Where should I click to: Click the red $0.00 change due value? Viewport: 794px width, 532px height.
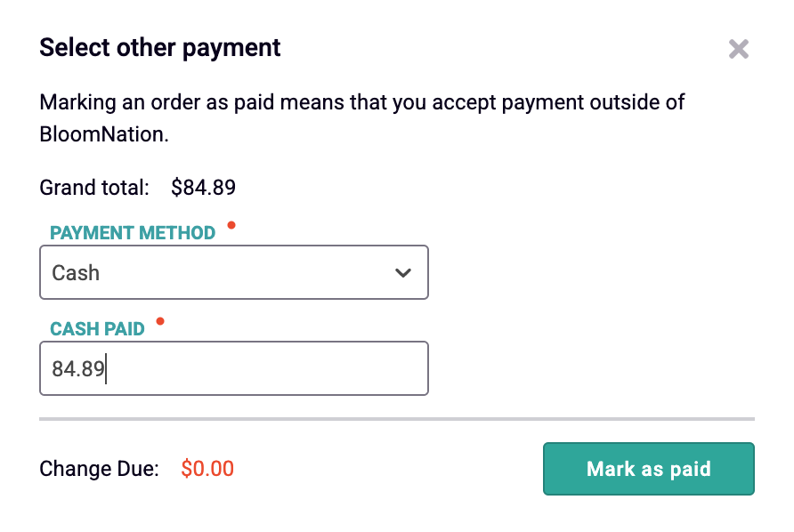pyautogui.click(x=207, y=469)
